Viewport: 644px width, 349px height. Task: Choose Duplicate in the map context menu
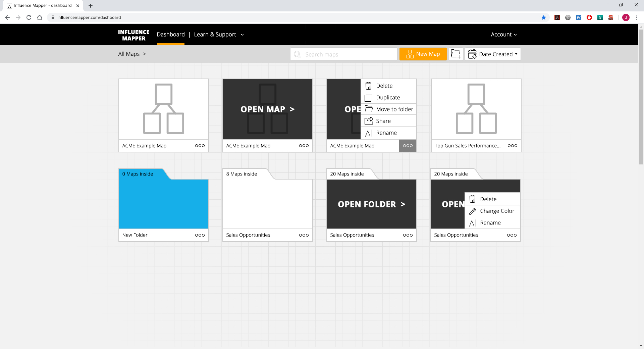coord(388,98)
